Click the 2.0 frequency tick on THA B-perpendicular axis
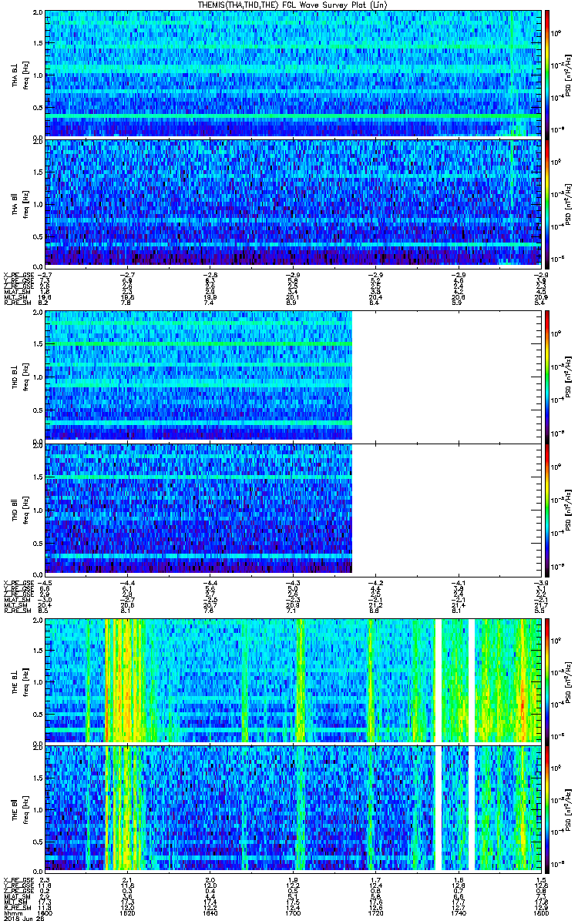The width and height of the screenshot is (578, 924). pyautogui.click(x=38, y=13)
